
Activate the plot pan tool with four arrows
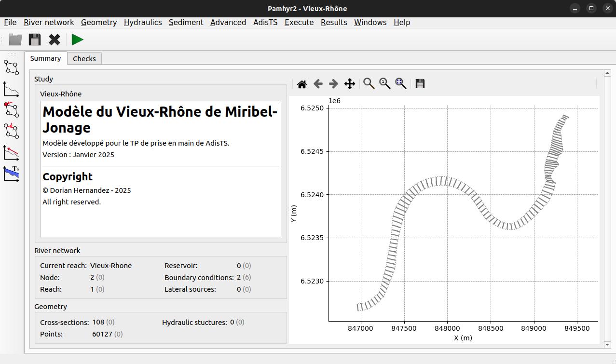(x=350, y=84)
